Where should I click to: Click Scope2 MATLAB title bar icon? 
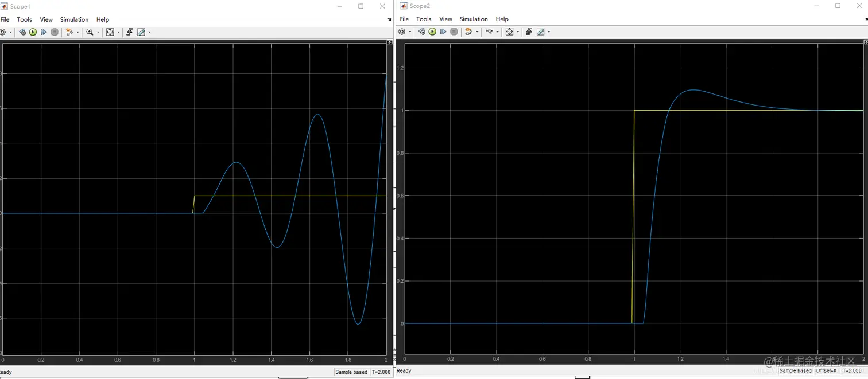point(404,6)
